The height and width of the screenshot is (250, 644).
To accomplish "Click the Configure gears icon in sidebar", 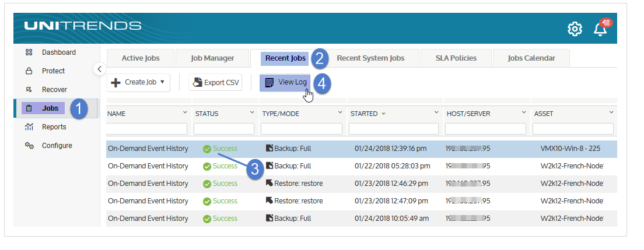I will tap(29, 145).
